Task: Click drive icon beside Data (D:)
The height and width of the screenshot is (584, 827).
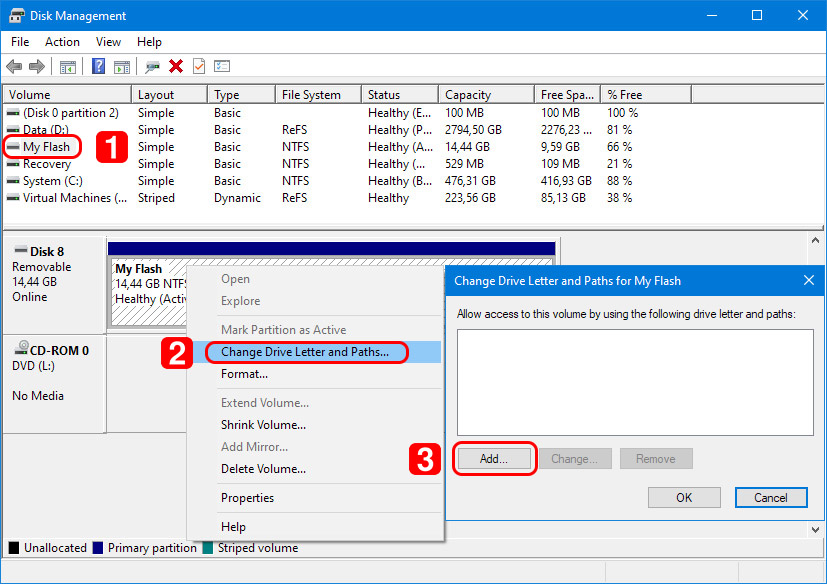Action: 13,130
